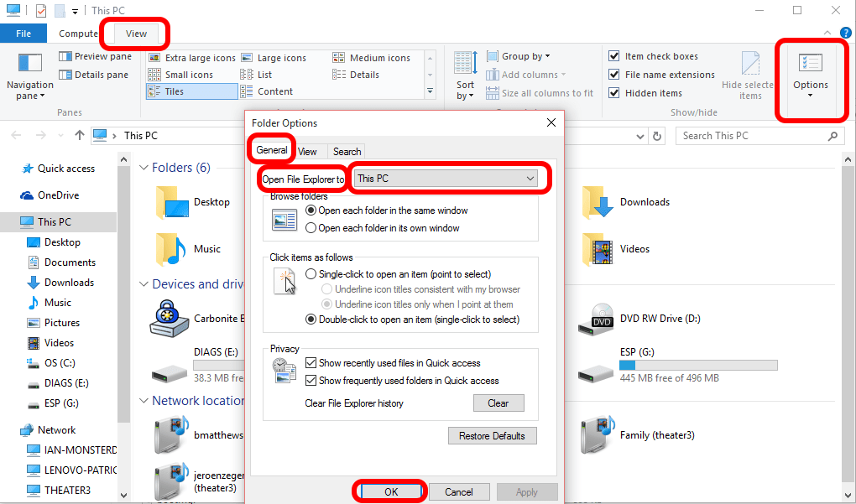Select Open each folder in its own window
The width and height of the screenshot is (856, 504).
[x=311, y=228]
